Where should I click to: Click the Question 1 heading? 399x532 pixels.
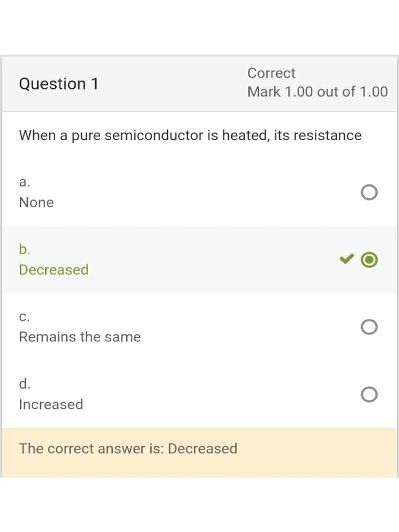59,84
